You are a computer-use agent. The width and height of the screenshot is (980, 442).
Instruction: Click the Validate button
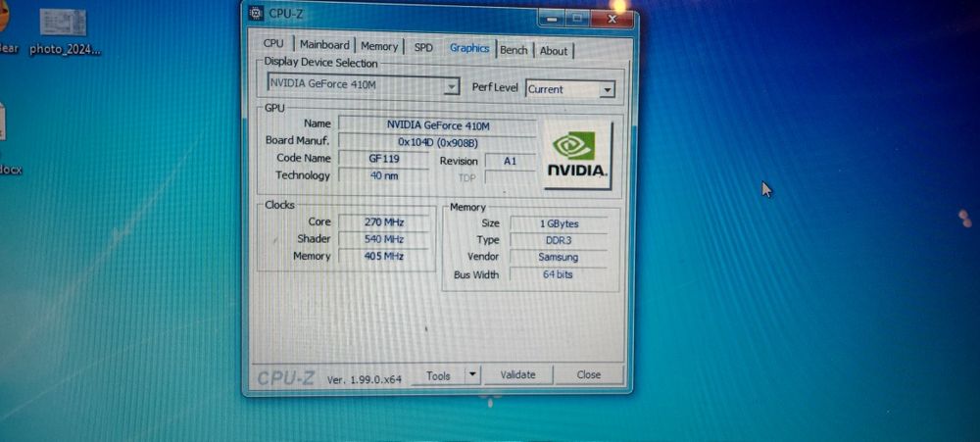coord(518,375)
